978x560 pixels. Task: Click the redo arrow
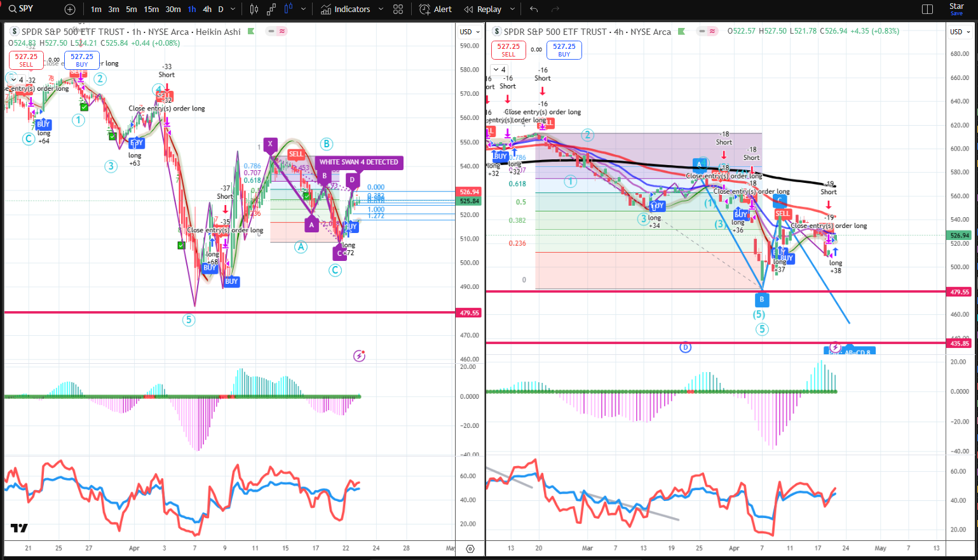tap(555, 10)
